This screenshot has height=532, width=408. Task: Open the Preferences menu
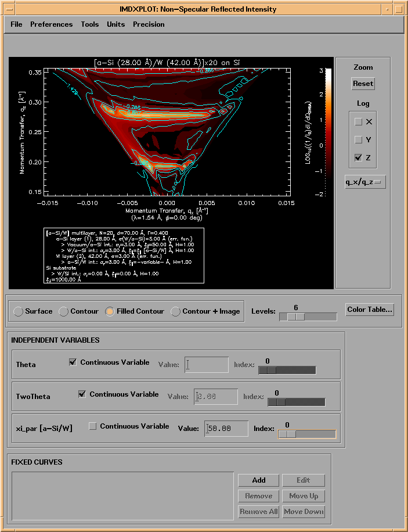pyautogui.click(x=51, y=24)
